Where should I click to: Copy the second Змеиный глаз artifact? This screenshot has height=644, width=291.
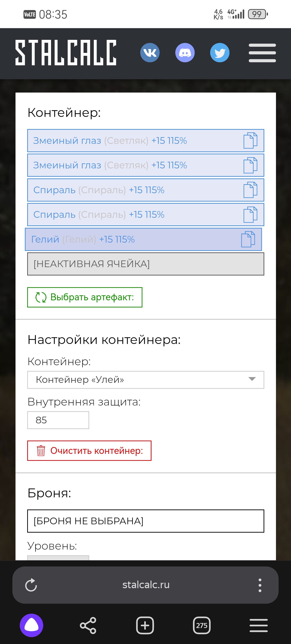click(250, 165)
